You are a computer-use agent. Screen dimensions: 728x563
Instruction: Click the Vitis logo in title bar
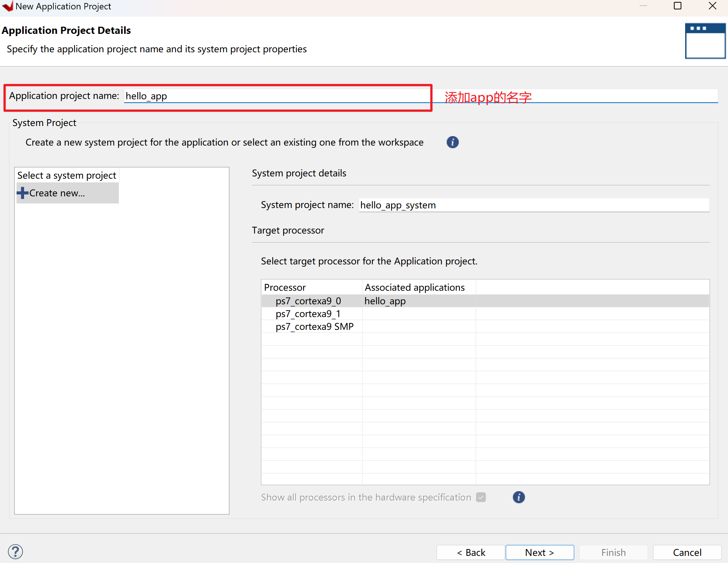pyautogui.click(x=8, y=6)
